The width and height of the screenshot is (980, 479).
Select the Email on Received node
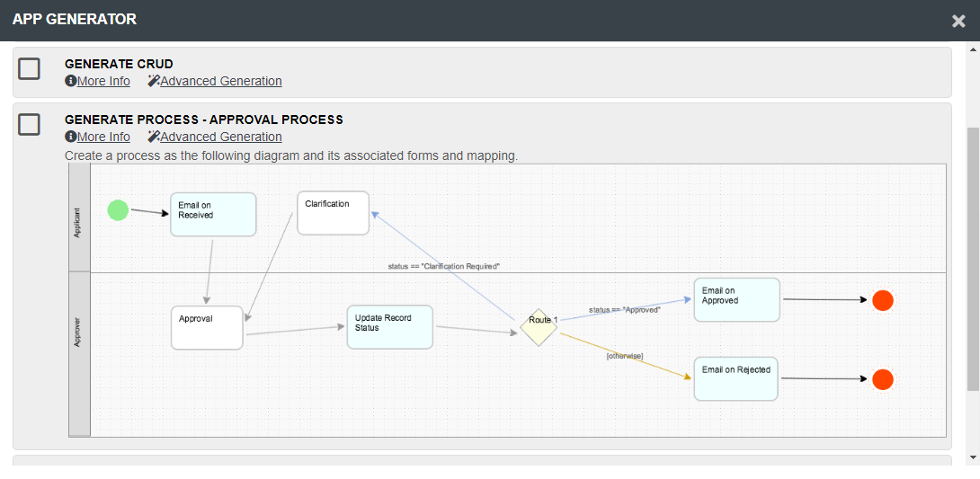[x=213, y=214]
